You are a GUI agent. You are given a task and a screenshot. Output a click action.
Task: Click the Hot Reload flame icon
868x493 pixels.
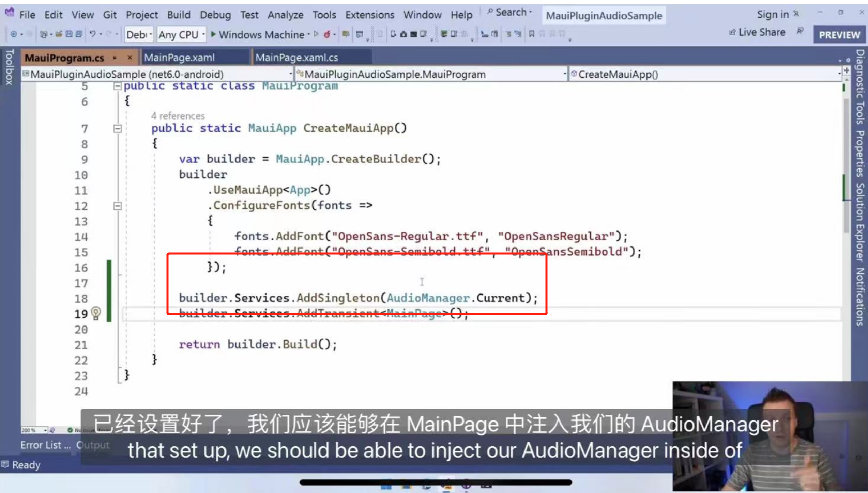[x=327, y=34]
